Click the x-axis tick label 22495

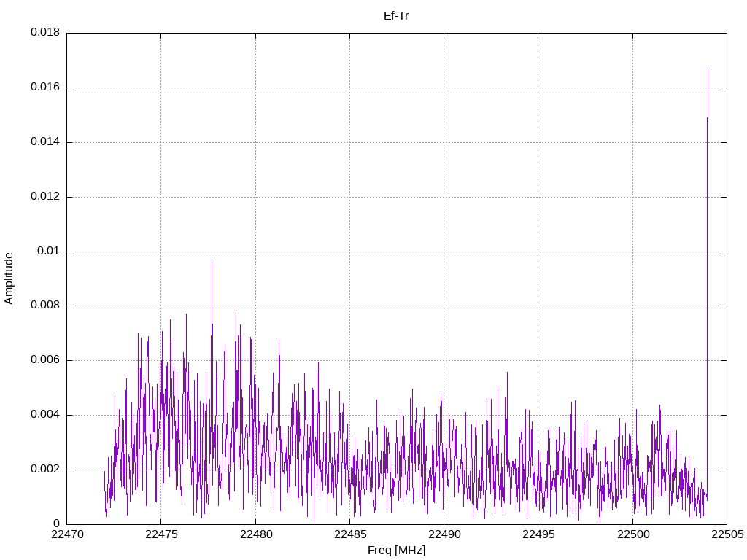pyautogui.click(x=538, y=534)
